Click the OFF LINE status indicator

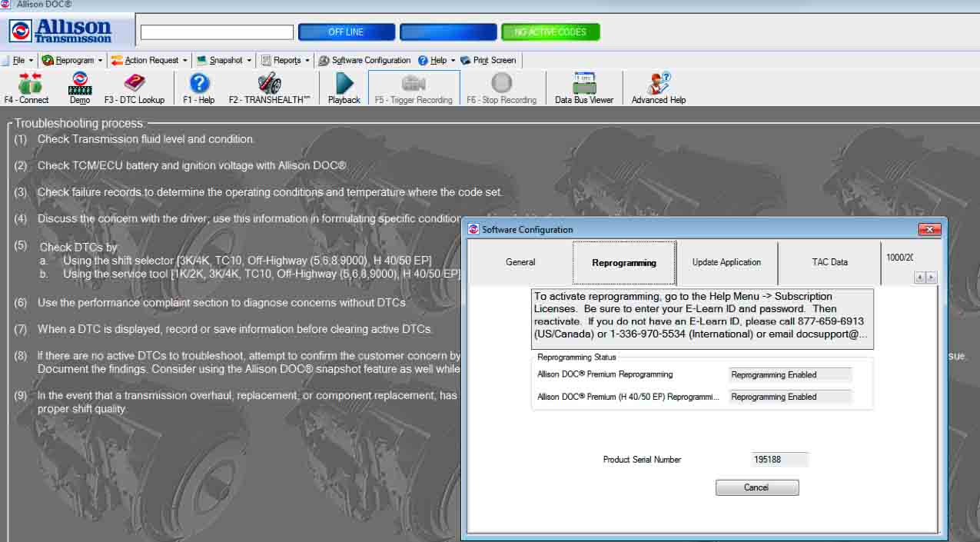pos(346,32)
